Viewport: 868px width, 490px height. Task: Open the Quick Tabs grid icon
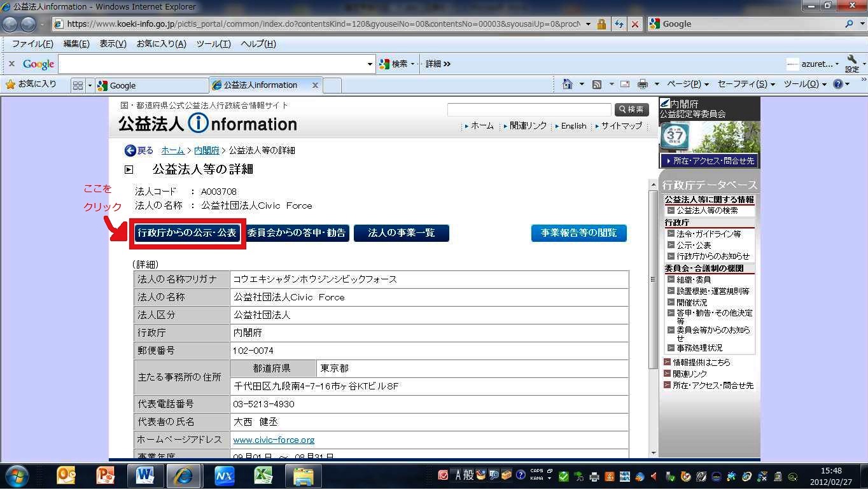click(78, 85)
